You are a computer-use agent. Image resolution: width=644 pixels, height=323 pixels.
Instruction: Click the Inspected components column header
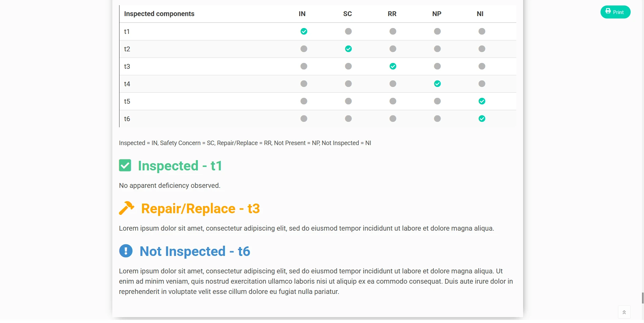(159, 14)
